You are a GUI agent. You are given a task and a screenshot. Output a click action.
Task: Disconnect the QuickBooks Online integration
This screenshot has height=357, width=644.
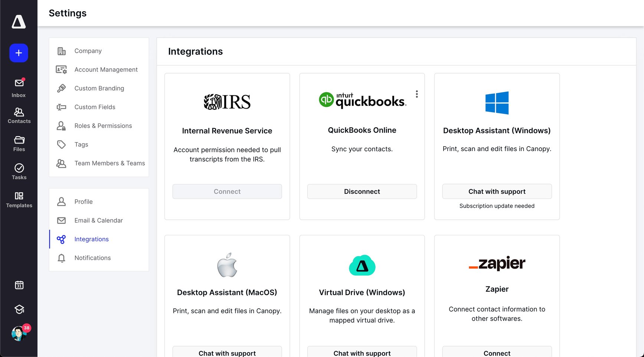(362, 191)
